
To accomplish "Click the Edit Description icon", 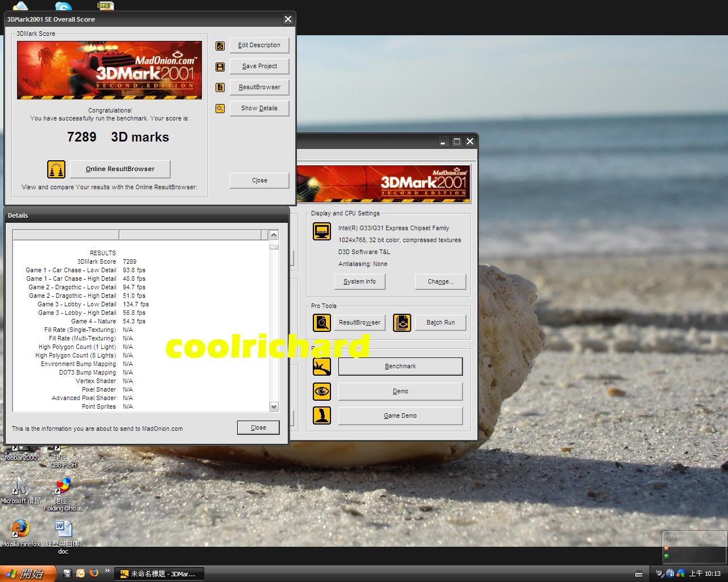I will point(220,46).
